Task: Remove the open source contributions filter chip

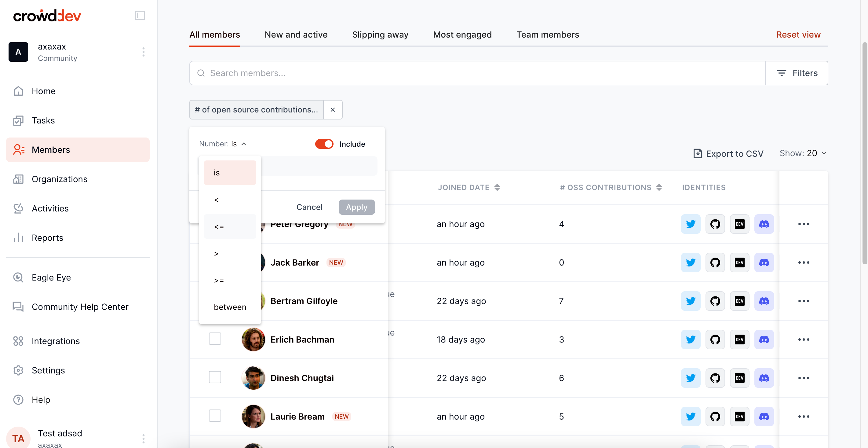Action: [333, 110]
